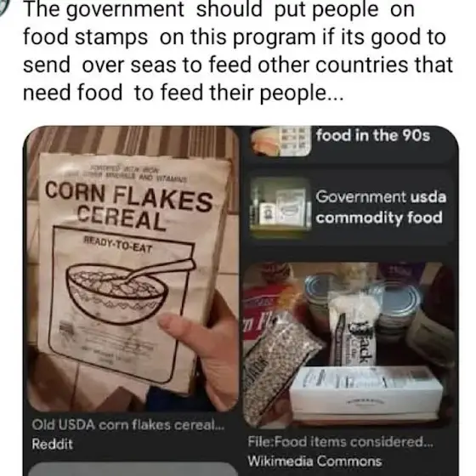476x476 pixels.
Task: Open the Wikimedia Commons source label
Action: [314, 461]
